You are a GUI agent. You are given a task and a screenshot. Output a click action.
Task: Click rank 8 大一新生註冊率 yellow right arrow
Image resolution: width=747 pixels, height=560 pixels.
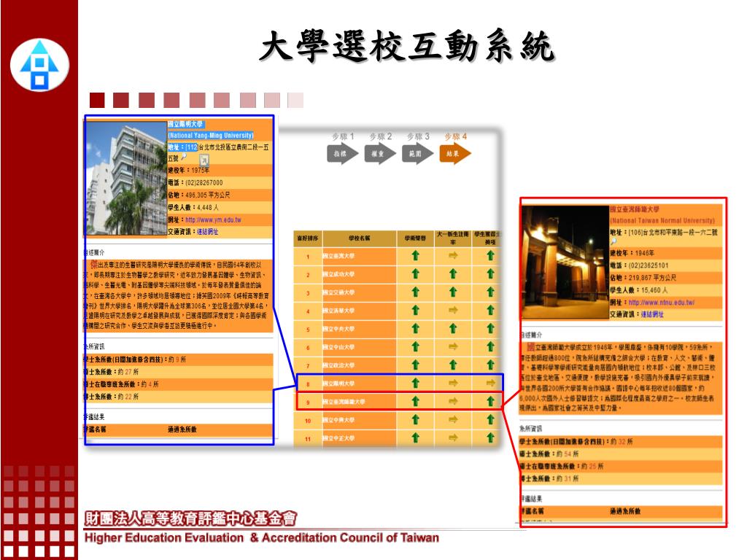point(453,383)
